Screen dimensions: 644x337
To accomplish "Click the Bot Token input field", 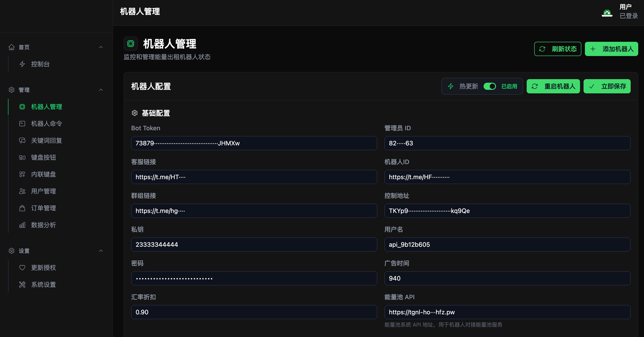I will click(x=254, y=143).
